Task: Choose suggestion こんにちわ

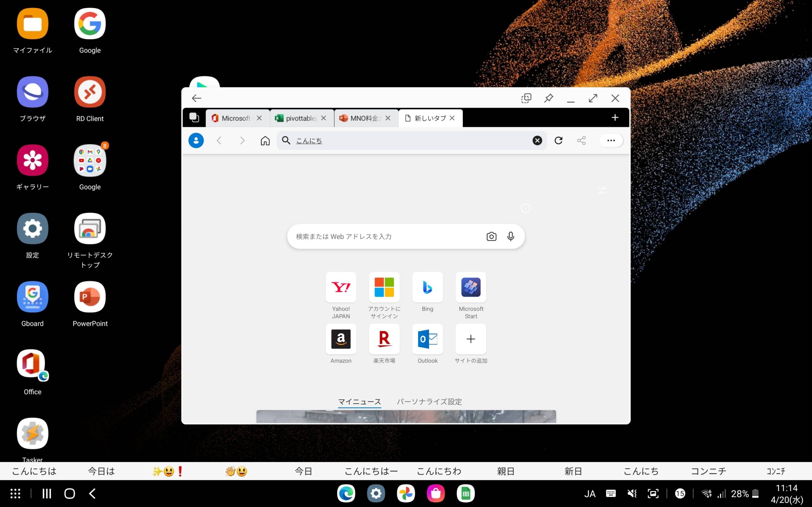Action: (x=439, y=471)
